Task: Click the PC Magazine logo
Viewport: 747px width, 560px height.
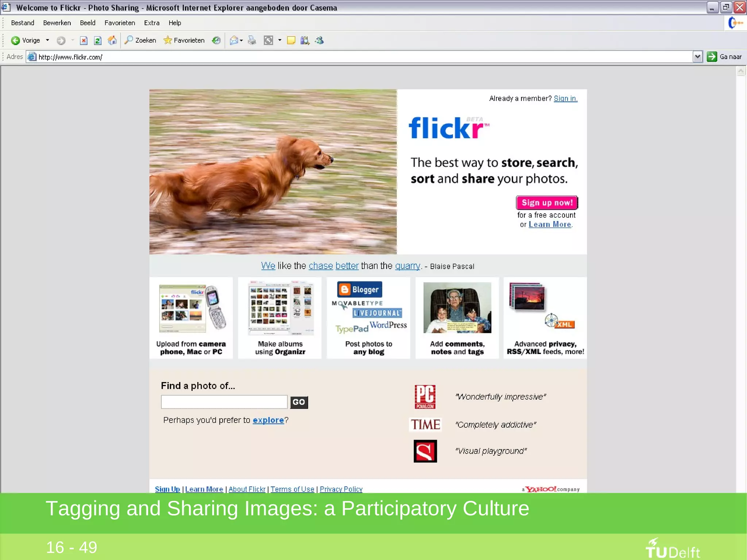Action: point(425,397)
